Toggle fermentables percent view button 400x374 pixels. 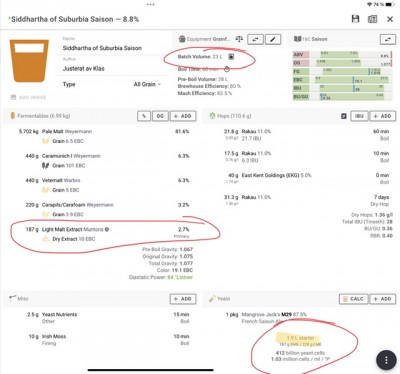pos(144,116)
